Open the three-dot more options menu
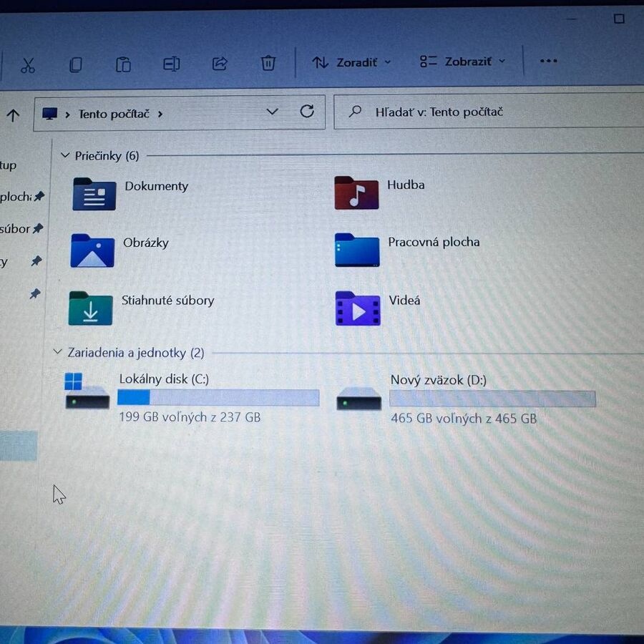The width and height of the screenshot is (644, 644). pyautogui.click(x=549, y=61)
